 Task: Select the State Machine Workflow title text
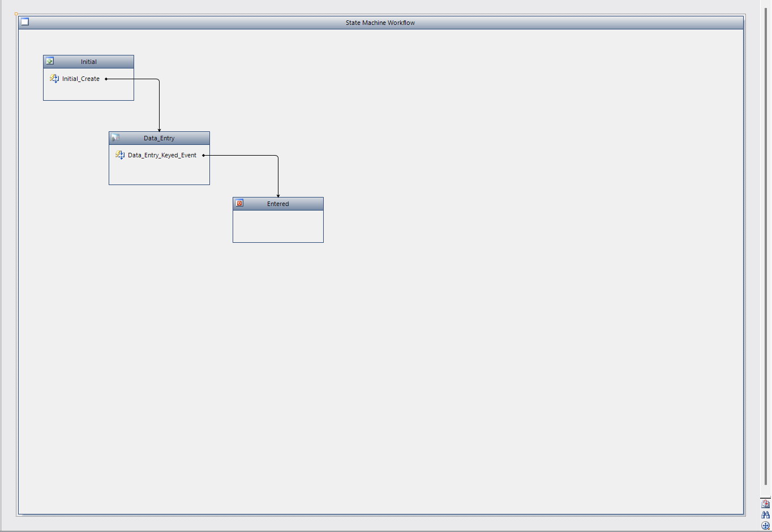(x=380, y=23)
